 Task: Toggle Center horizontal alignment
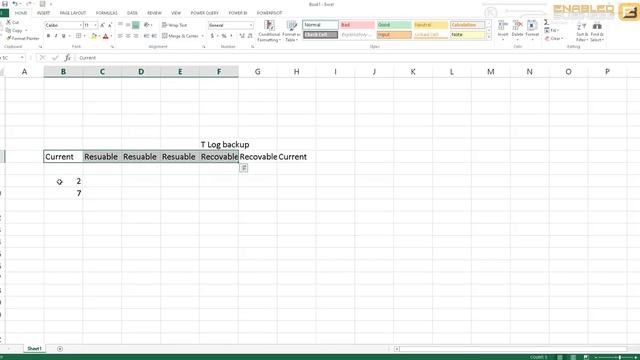[128, 36]
